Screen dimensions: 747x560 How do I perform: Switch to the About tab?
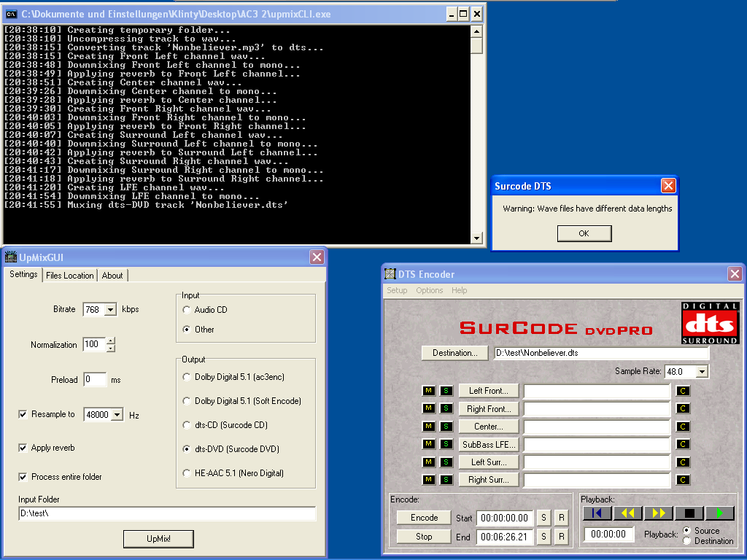tap(112, 275)
